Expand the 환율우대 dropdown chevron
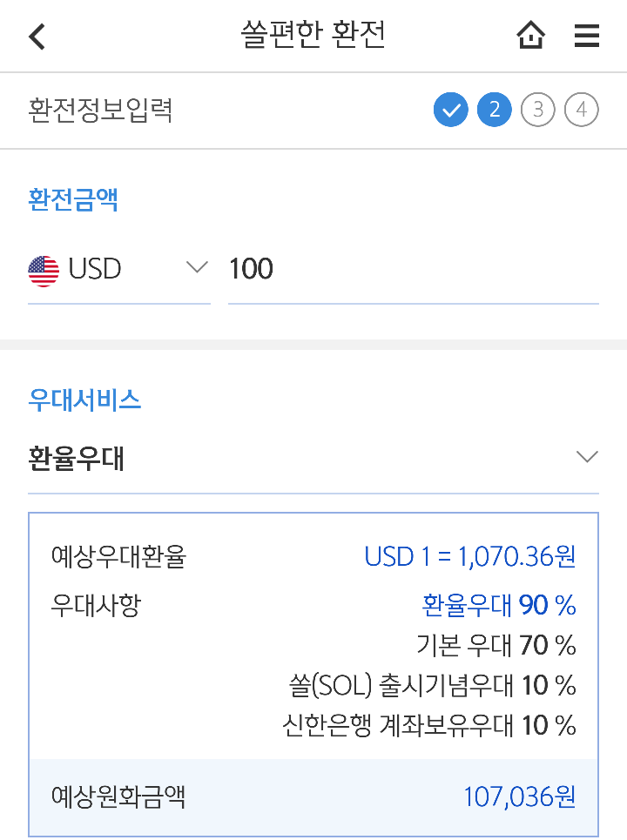This screenshot has width=627, height=840. [587, 457]
